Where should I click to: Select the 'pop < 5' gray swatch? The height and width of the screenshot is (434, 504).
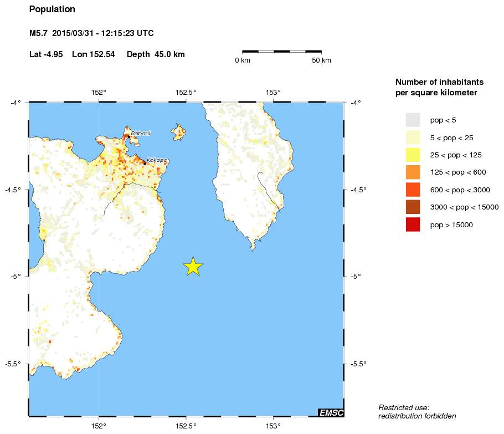click(413, 120)
